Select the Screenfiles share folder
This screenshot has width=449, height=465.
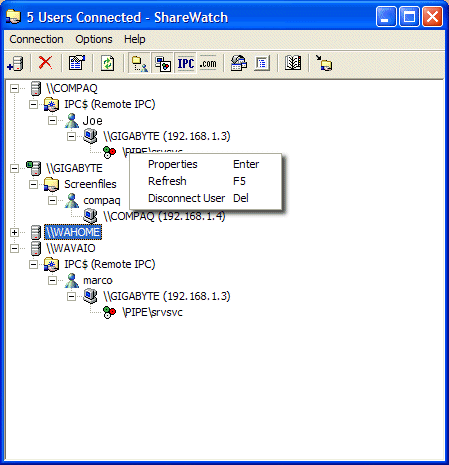tap(90, 184)
